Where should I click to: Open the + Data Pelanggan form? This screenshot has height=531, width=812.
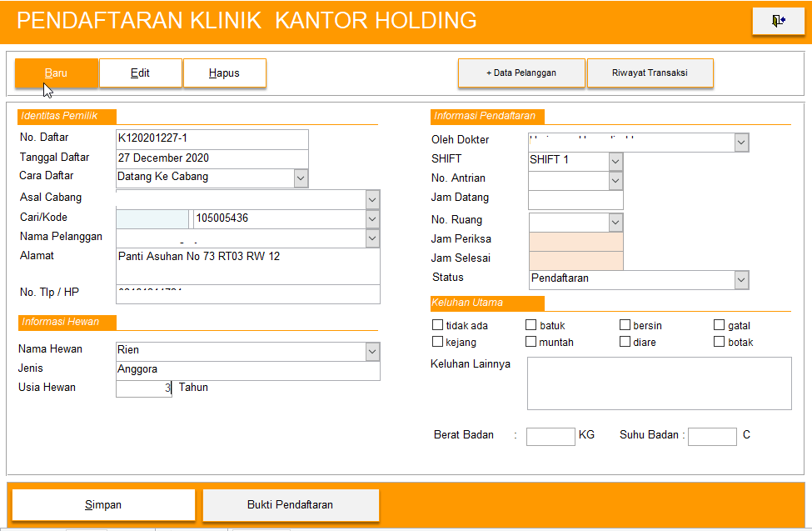coord(521,73)
